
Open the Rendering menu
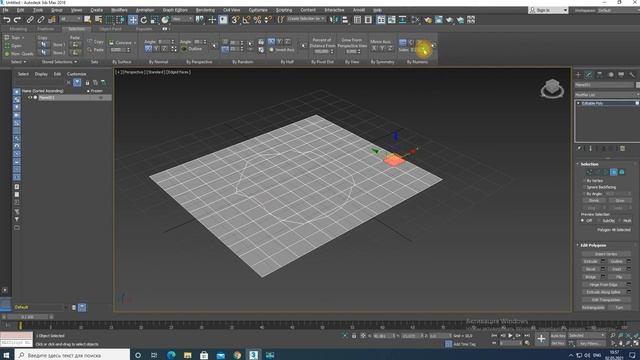pos(205,10)
